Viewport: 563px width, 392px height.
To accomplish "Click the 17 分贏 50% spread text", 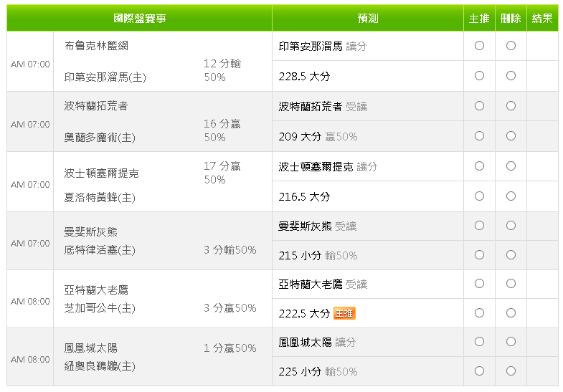I will tap(222, 173).
